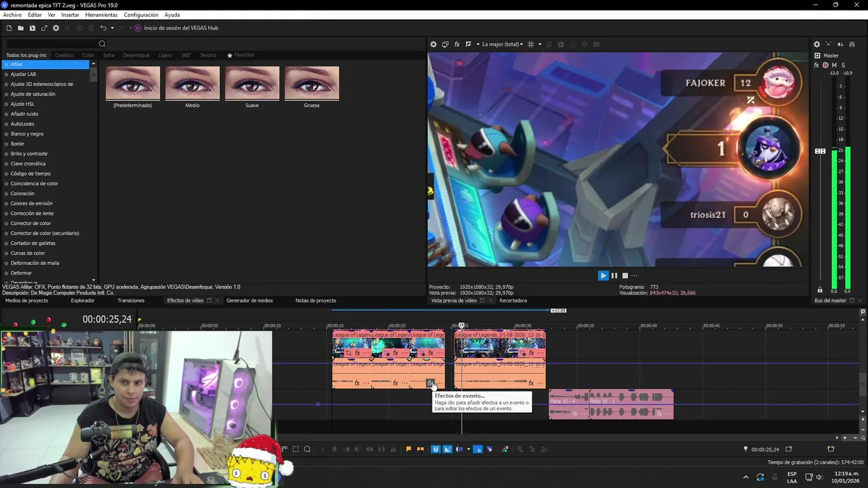
Task: Open the Configuración menu
Action: (141, 15)
